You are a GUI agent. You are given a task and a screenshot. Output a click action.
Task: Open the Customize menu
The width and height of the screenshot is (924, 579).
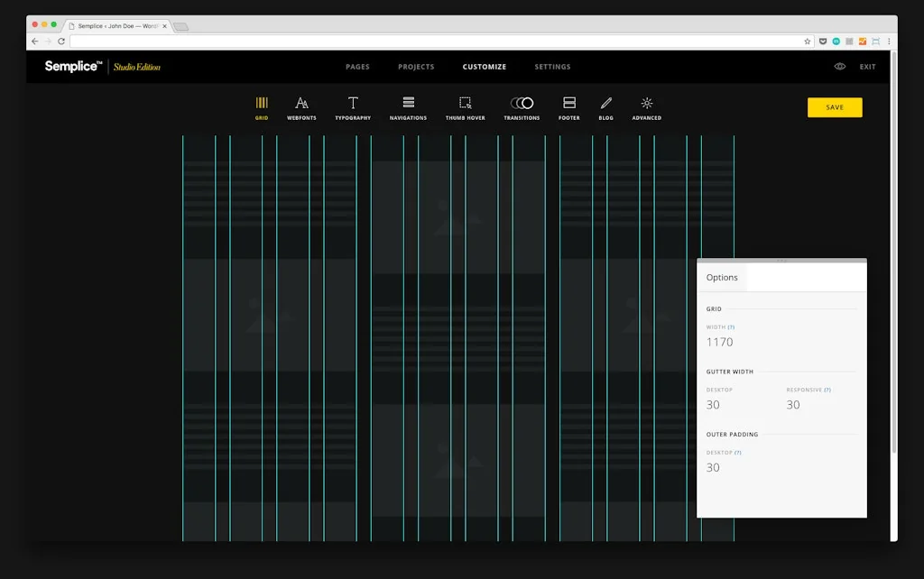click(485, 67)
